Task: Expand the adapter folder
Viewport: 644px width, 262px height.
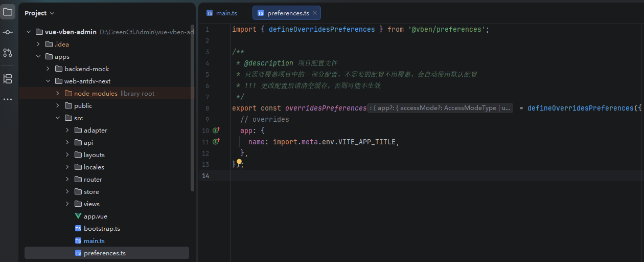Action: [67, 130]
